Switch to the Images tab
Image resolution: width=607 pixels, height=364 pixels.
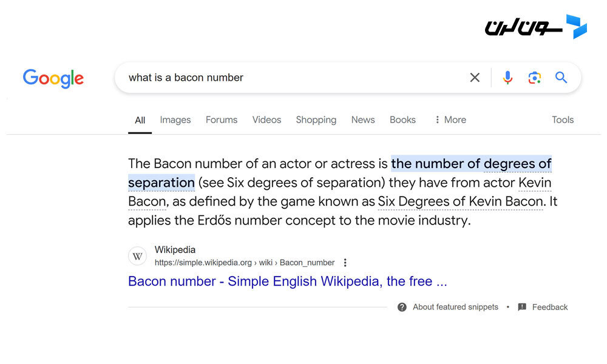pos(175,120)
